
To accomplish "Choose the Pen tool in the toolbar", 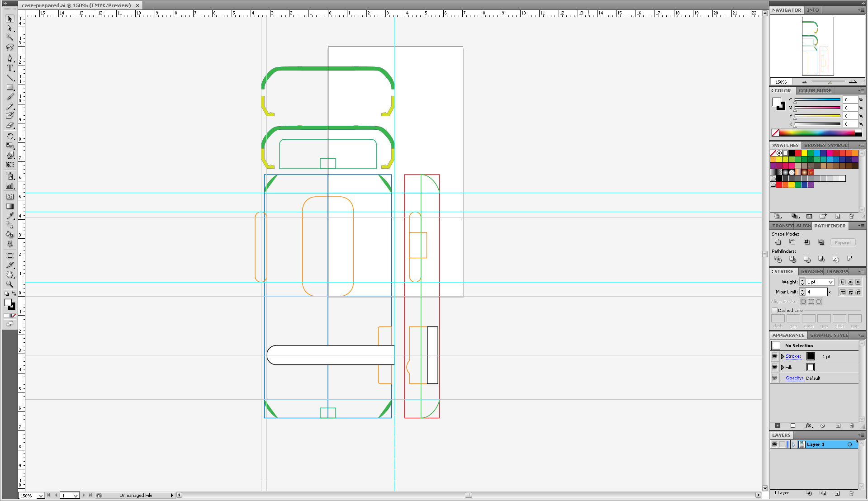I will (x=10, y=58).
